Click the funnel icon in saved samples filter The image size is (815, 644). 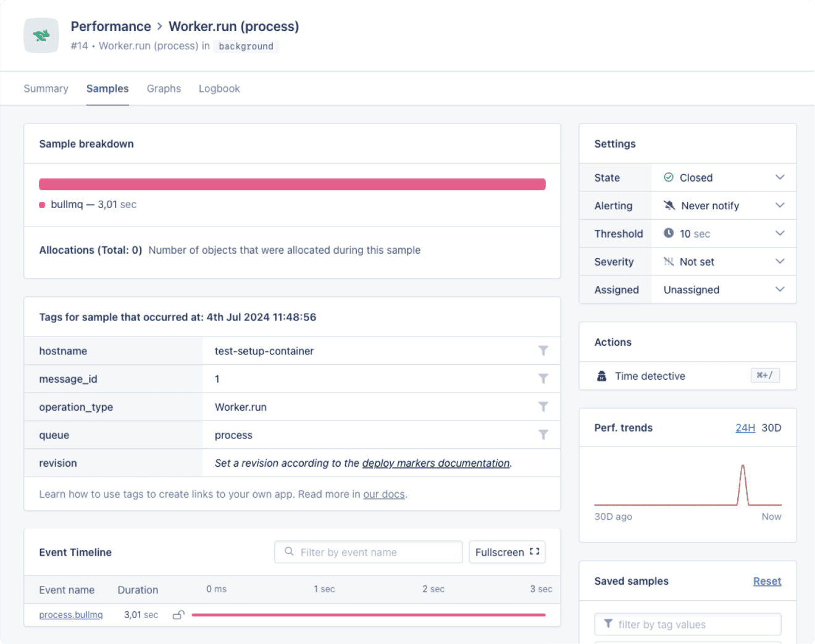(608, 624)
